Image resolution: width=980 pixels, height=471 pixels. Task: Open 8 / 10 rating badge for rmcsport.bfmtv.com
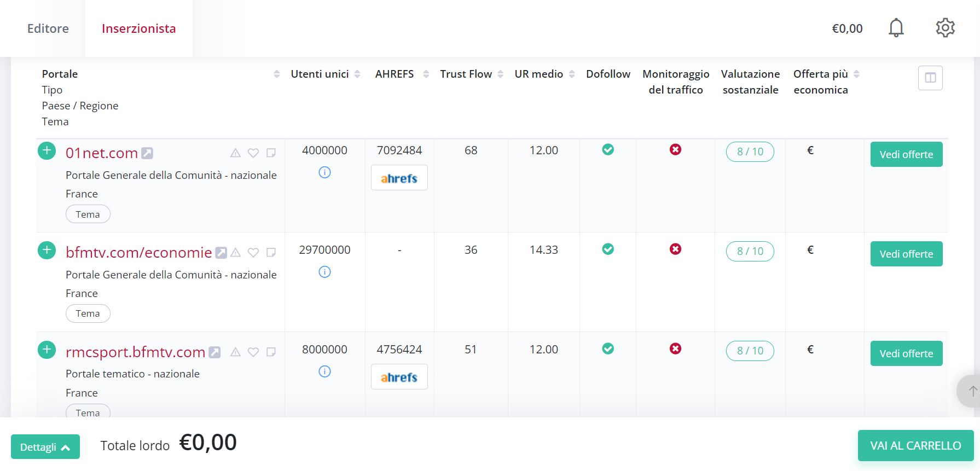click(750, 351)
